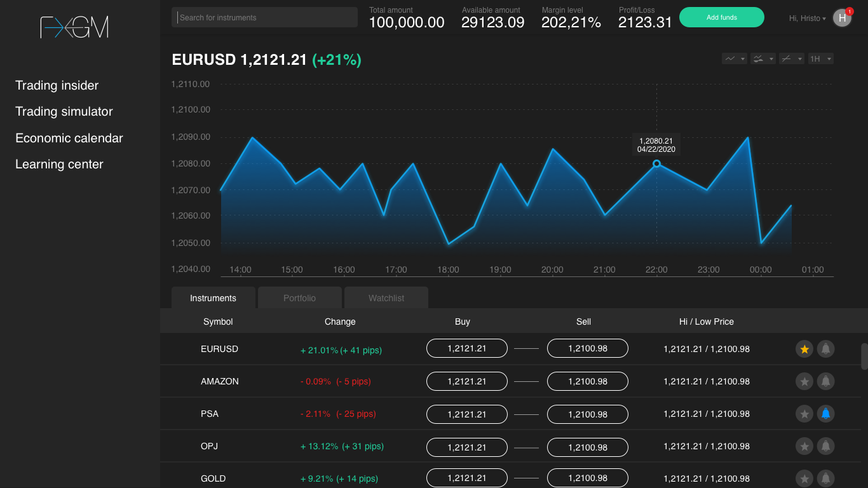
Task: Toggle alert bell for GOLD
Action: pos(825,478)
